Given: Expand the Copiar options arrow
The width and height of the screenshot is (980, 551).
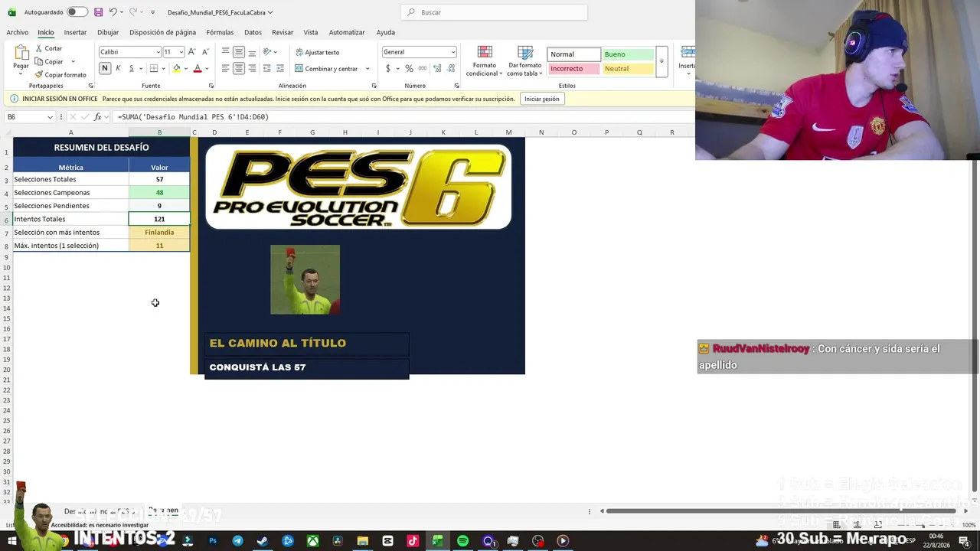Looking at the screenshot, I should click(x=73, y=61).
